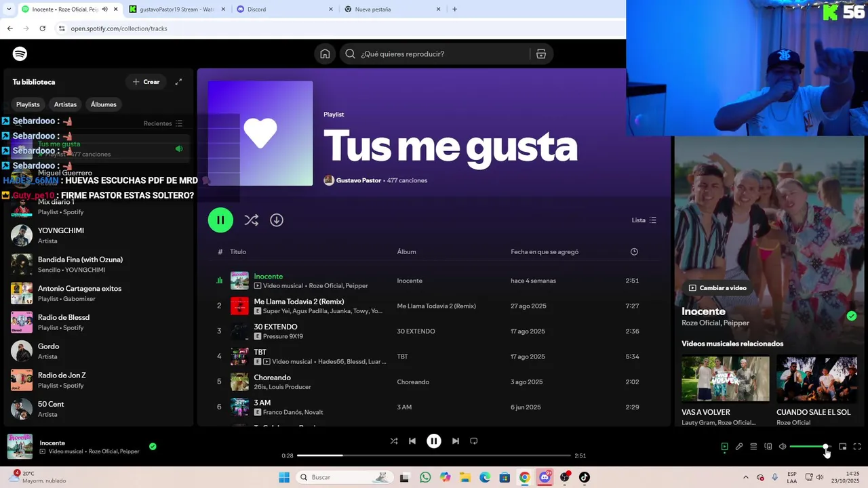This screenshot has width=868, height=488.
Task: Open Radio de Blessd playlist
Action: (x=98, y=322)
